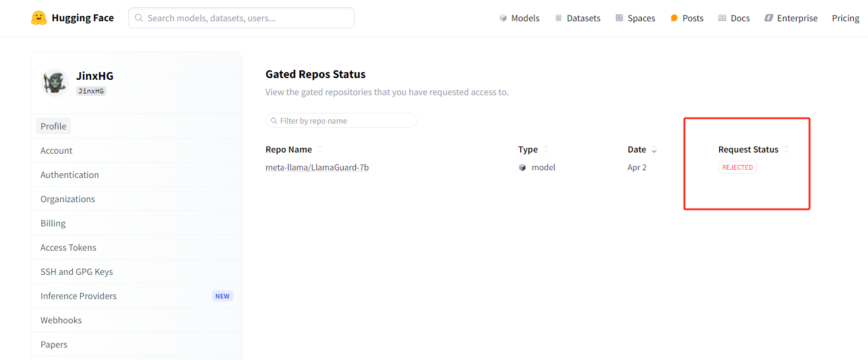Click the Hugging Face emoji logo
The image size is (868, 360).
coord(39,18)
